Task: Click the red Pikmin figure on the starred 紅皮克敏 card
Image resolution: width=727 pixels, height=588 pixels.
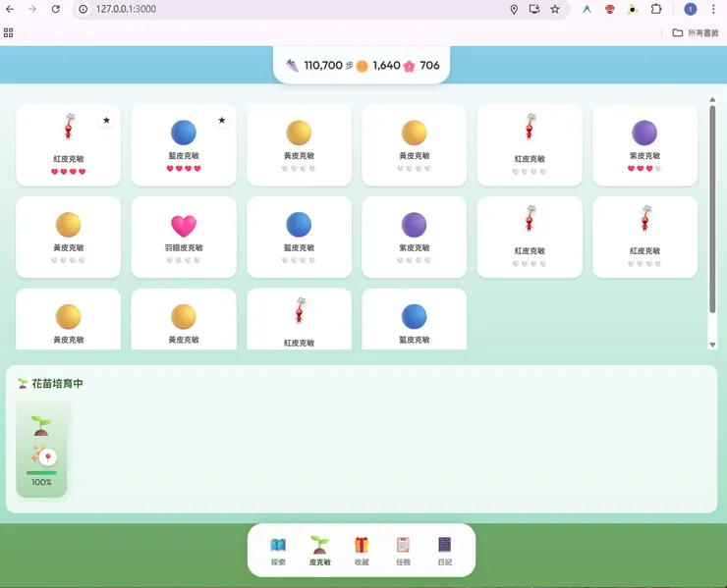Action: point(69,127)
